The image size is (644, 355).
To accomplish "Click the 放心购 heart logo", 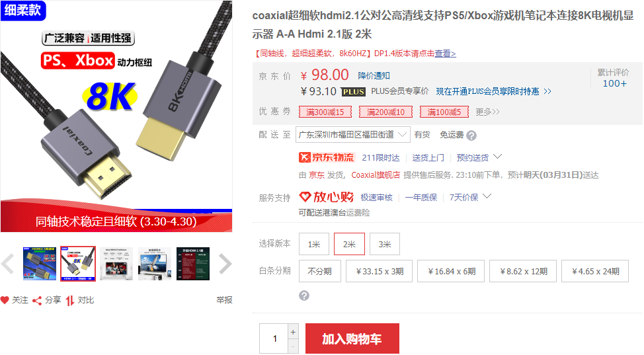I will (x=305, y=197).
